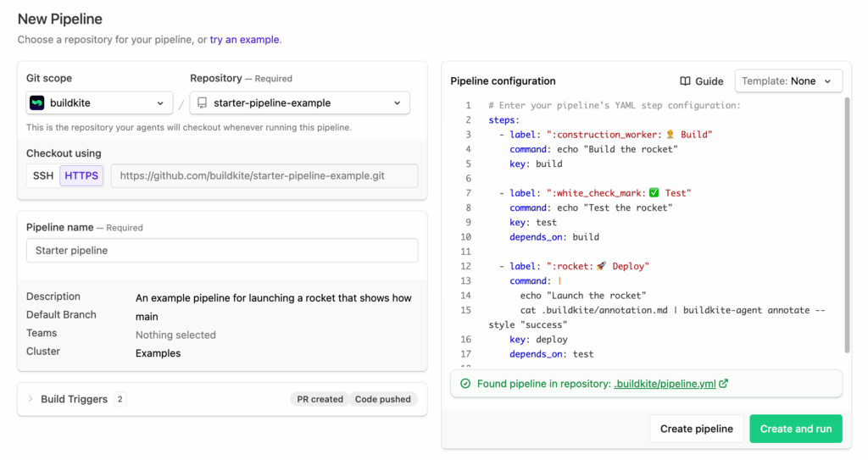Click the Cluster 'Examples' value
This screenshot has width=868, height=460.
click(x=158, y=353)
